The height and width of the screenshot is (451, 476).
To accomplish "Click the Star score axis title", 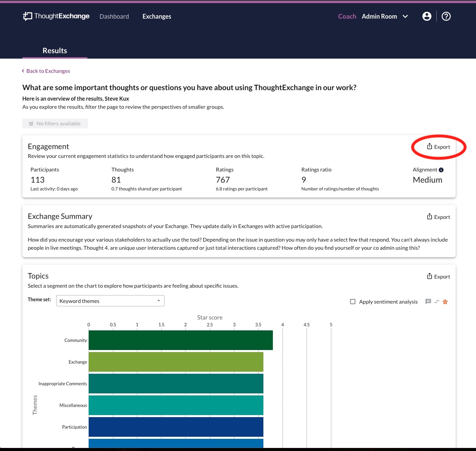I will [x=210, y=317].
